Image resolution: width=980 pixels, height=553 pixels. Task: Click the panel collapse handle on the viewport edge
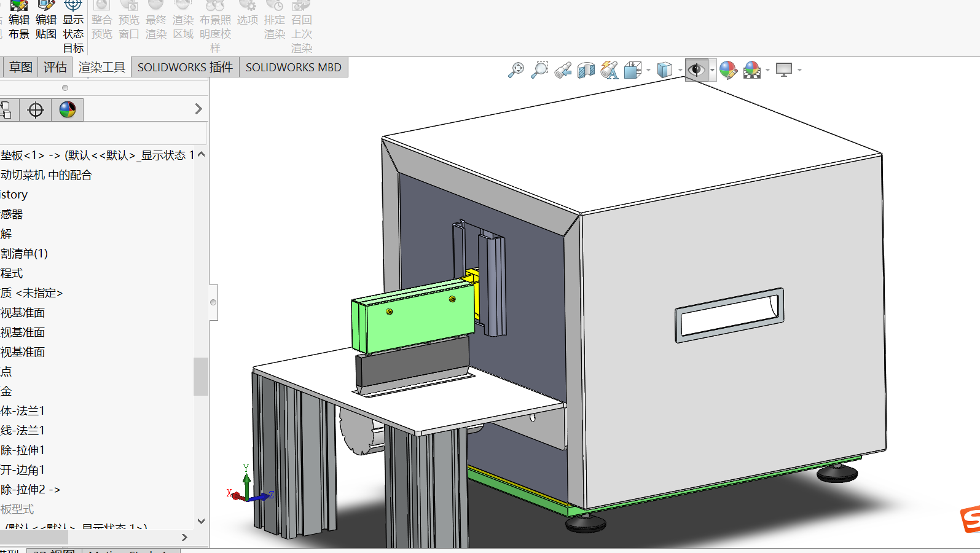coord(213,302)
